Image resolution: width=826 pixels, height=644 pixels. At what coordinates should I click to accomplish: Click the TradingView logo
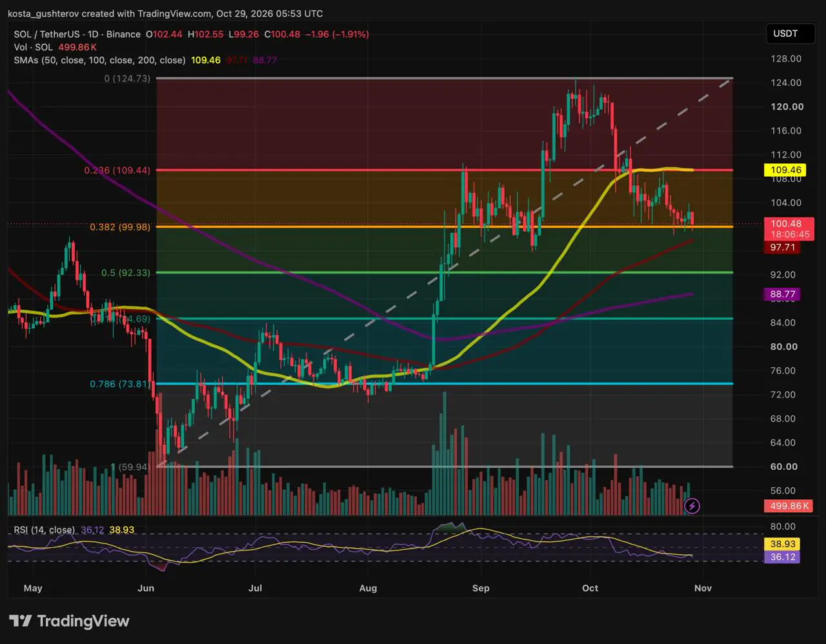[x=69, y=621]
